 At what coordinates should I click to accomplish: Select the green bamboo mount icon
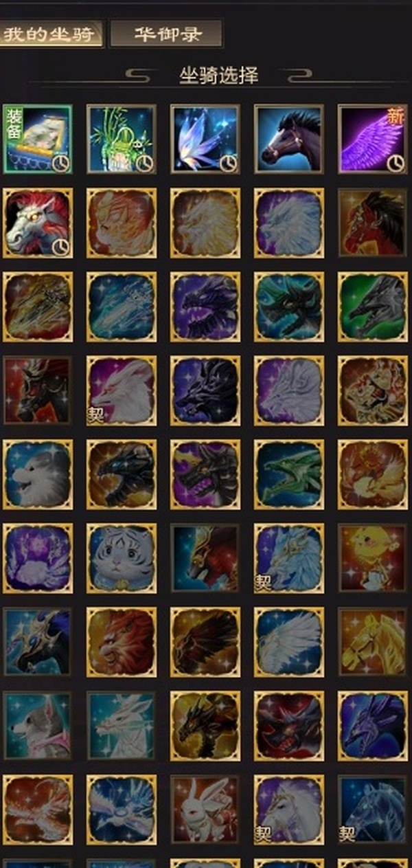121,139
